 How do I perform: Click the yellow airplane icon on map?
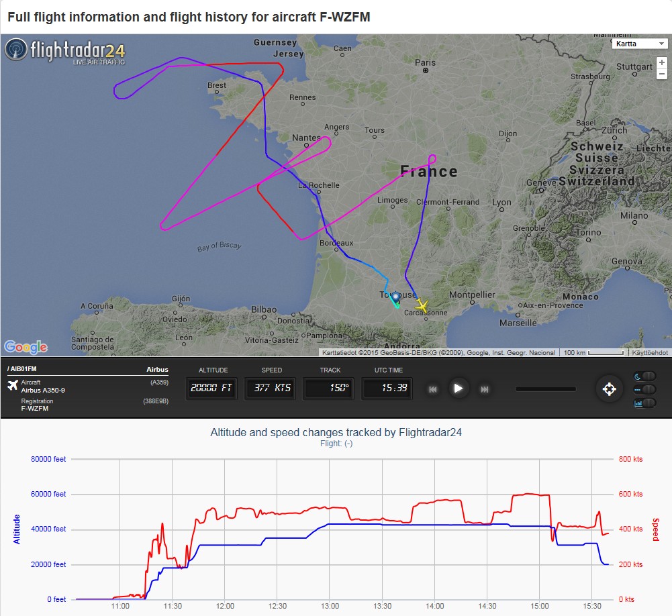[x=422, y=305]
